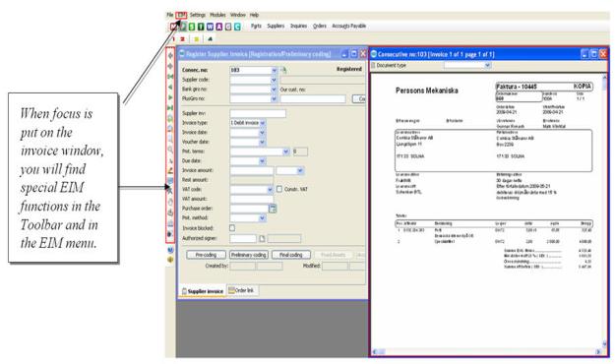Go to last record green arrow
The height and width of the screenshot is (364, 615).
pyautogui.click(x=170, y=108)
